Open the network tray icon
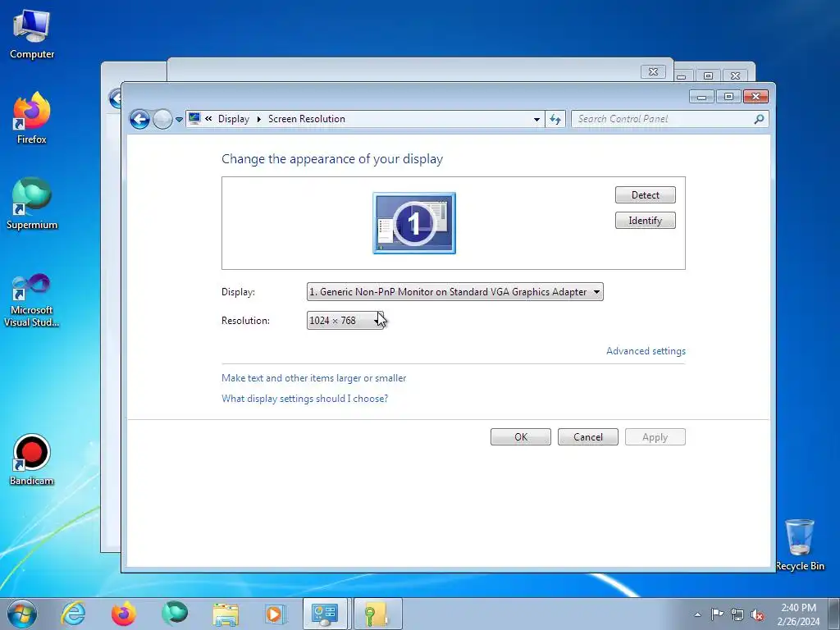 point(737,614)
